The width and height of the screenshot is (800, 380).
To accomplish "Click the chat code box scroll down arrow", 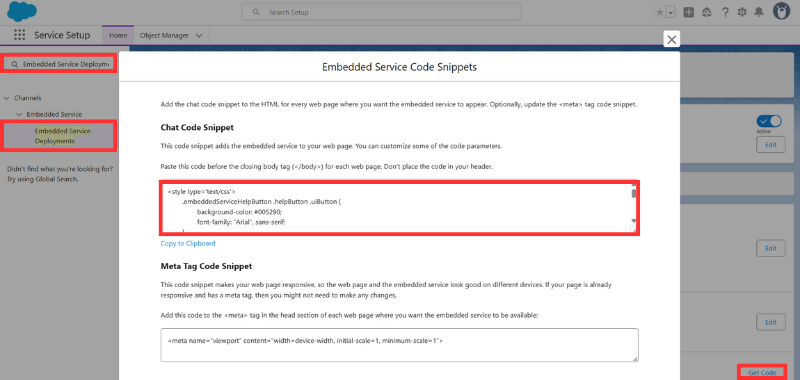I will click(634, 220).
